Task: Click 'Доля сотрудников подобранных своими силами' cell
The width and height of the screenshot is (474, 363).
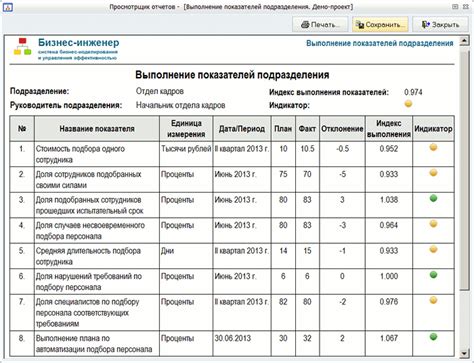Action: click(97, 180)
